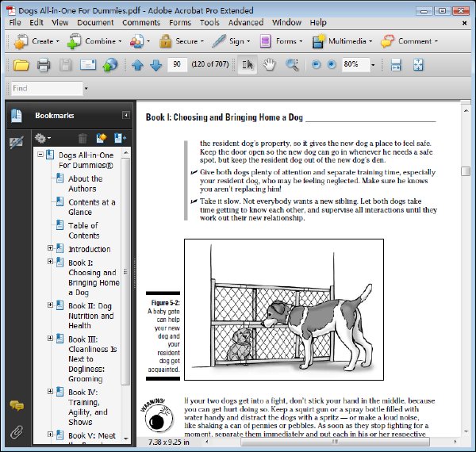
Task: Click the Open folder icon
Action: 21,65
